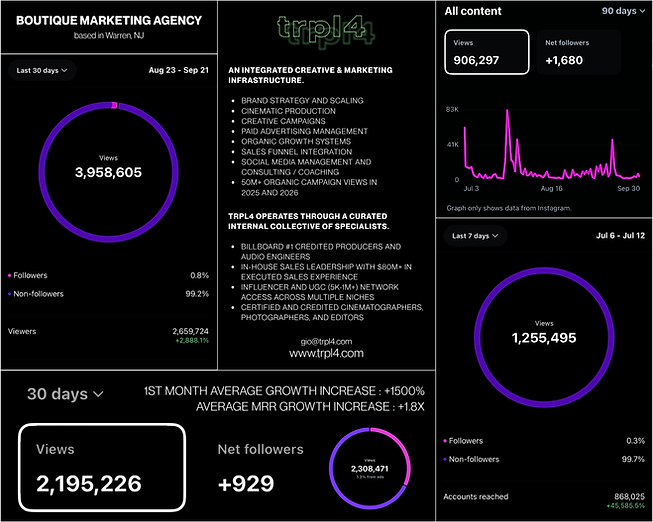The image size is (653, 522).
Task: Click the Aug 16 axis label
Action: [552, 189]
